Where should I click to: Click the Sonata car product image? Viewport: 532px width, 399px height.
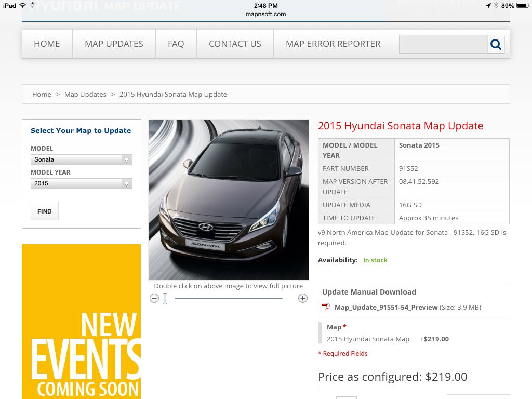[229, 200]
